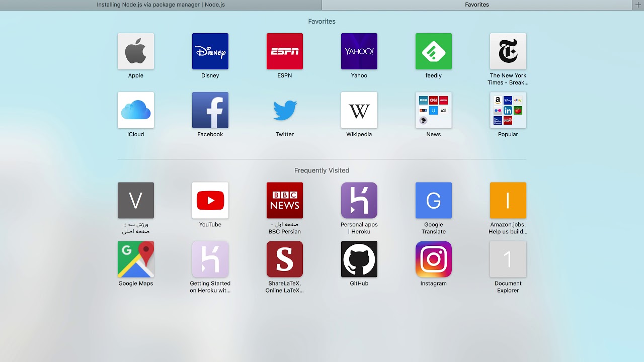Viewport: 644px width, 362px height.
Task: Open the ESPN favorite tile
Action: (285, 51)
